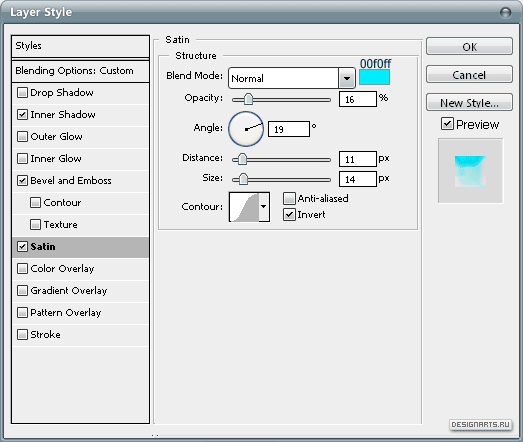
Task: Select the Styles panel item
Action: (x=80, y=46)
